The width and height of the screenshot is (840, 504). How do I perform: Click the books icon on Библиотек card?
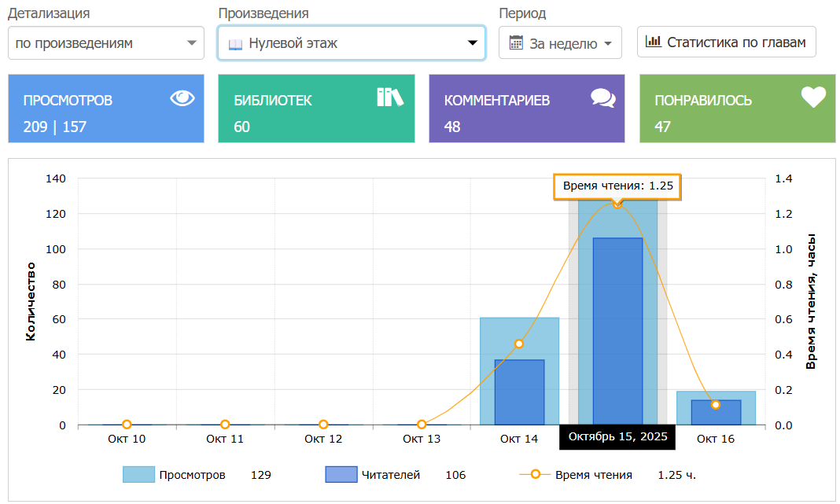coord(390,97)
